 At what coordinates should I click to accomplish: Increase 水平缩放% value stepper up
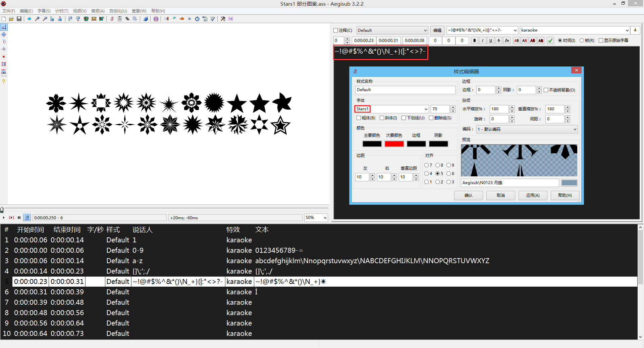pyautogui.click(x=512, y=107)
